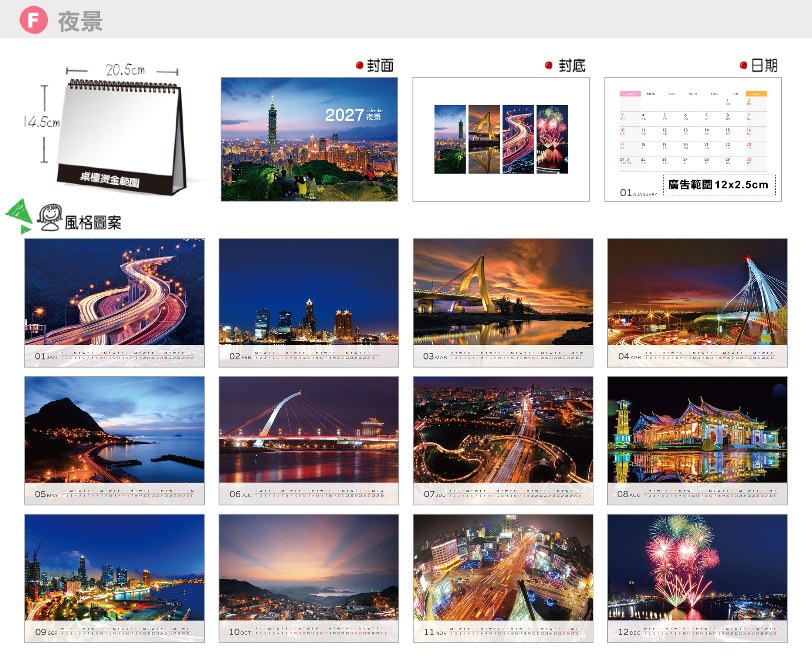Click the green paper plane icon
This screenshot has height=658, width=812.
click(19, 216)
